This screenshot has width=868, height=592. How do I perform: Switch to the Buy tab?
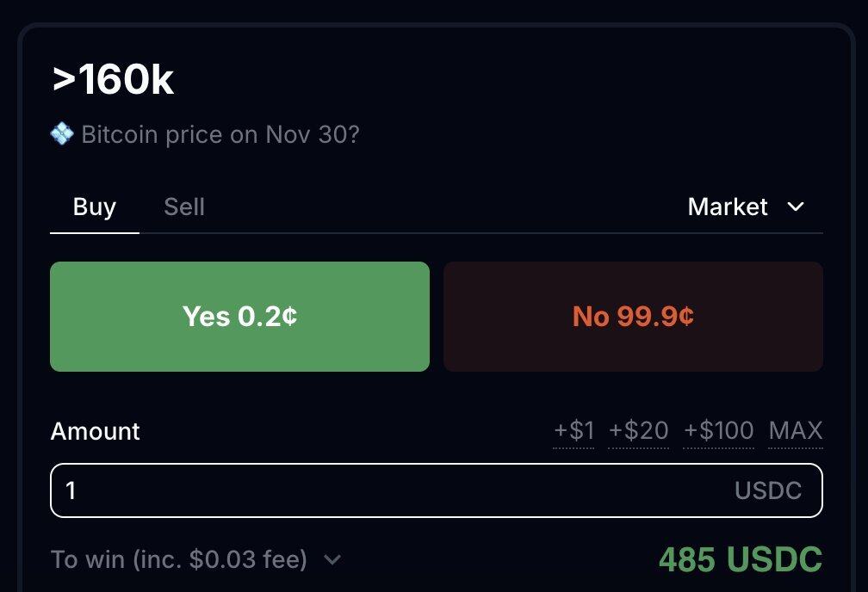click(x=95, y=207)
